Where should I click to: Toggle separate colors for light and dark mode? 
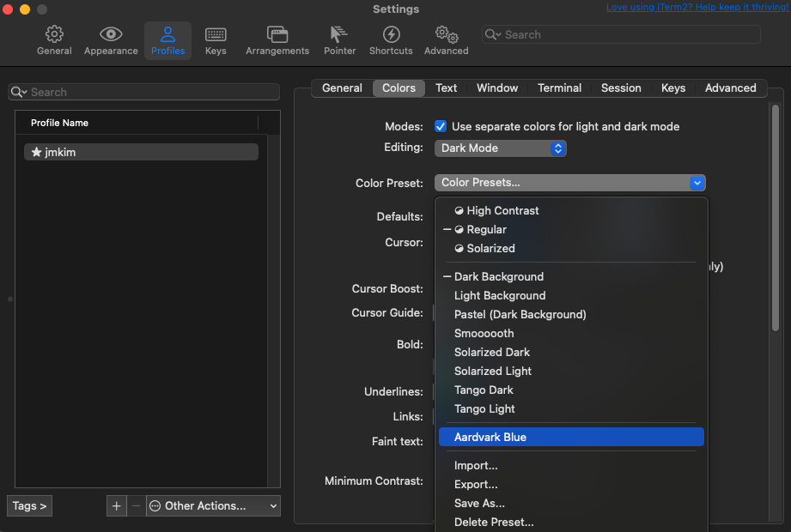tap(441, 126)
